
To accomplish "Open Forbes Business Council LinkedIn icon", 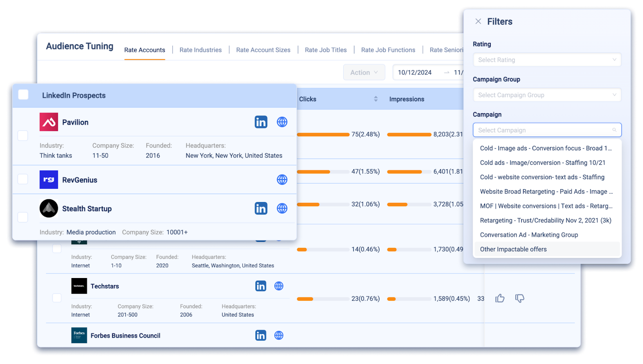I will [x=261, y=335].
